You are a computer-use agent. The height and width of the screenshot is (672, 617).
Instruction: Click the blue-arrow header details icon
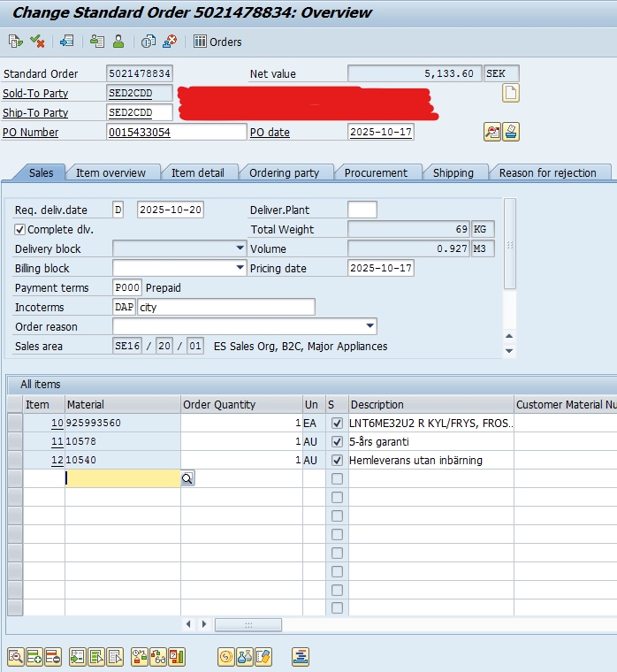tap(67, 42)
